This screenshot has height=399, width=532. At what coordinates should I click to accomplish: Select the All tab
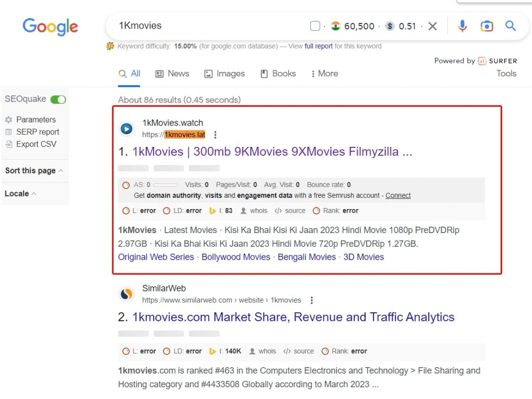click(129, 73)
